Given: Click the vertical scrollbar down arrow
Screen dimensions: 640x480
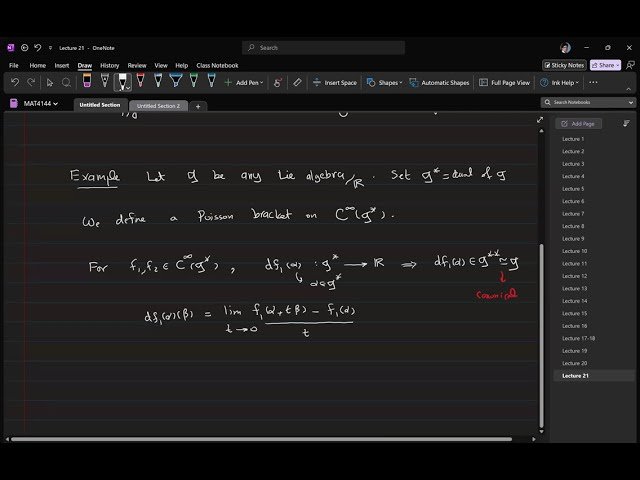Looking at the screenshot, I should [542, 431].
